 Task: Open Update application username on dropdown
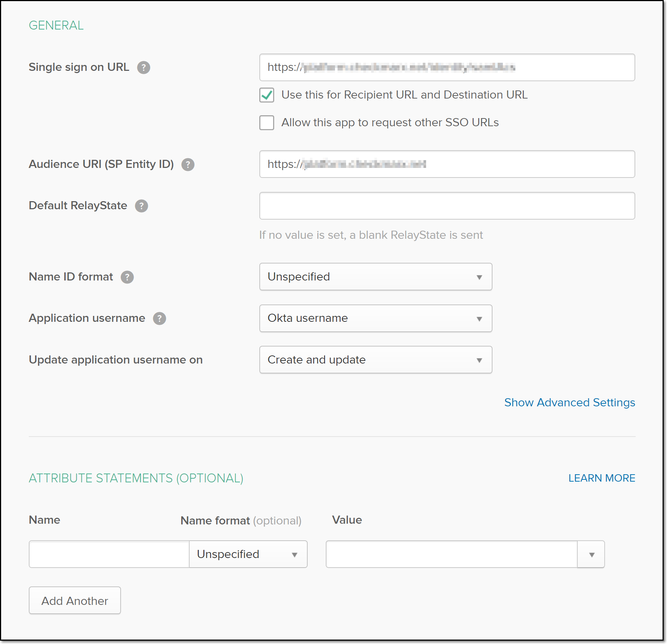click(x=376, y=360)
